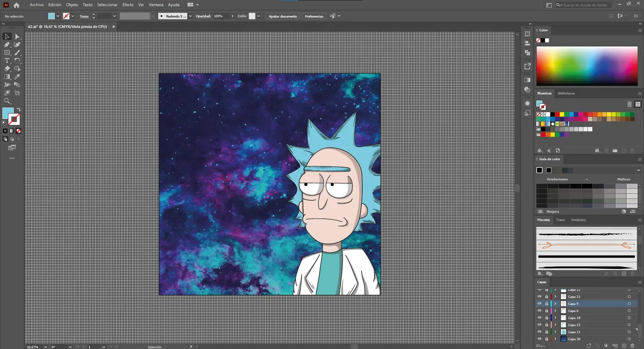The height and width of the screenshot is (349, 644).
Task: Select the Rotate tool
Action: (x=17, y=60)
